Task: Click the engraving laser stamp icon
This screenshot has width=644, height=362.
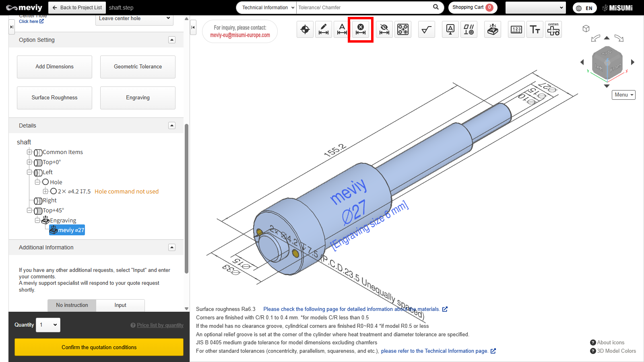Action: pos(493,29)
